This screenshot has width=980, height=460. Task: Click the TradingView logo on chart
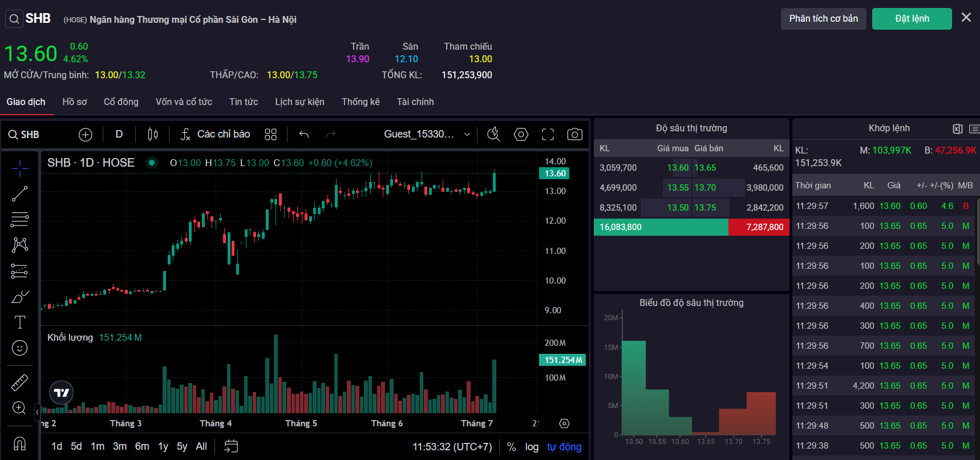click(61, 393)
